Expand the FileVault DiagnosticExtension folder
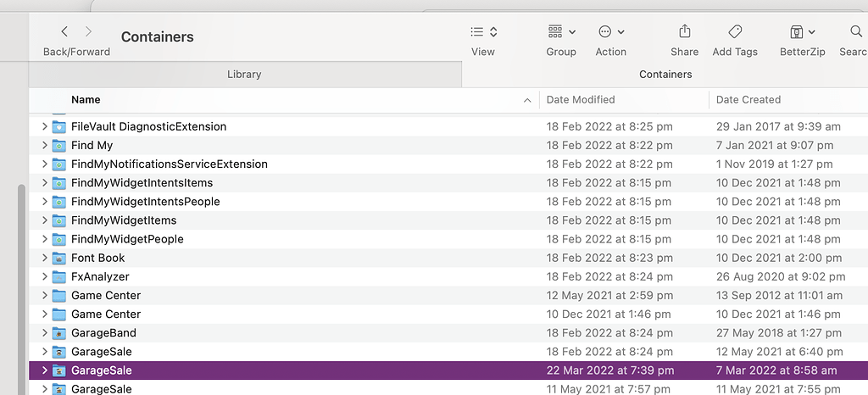The height and width of the screenshot is (395, 868). pos(44,126)
